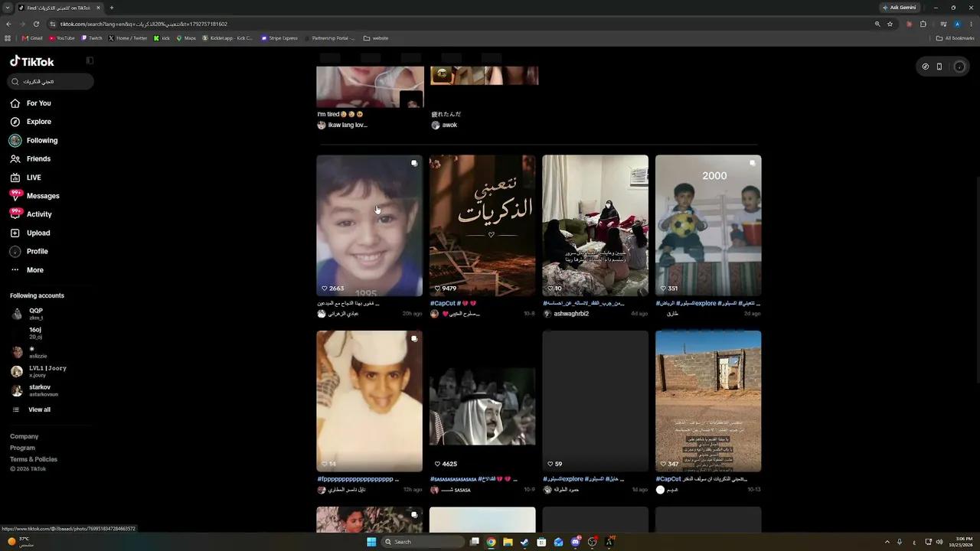This screenshot has height=551, width=980.
Task: Open Messages inbox icon
Action: 15,196
